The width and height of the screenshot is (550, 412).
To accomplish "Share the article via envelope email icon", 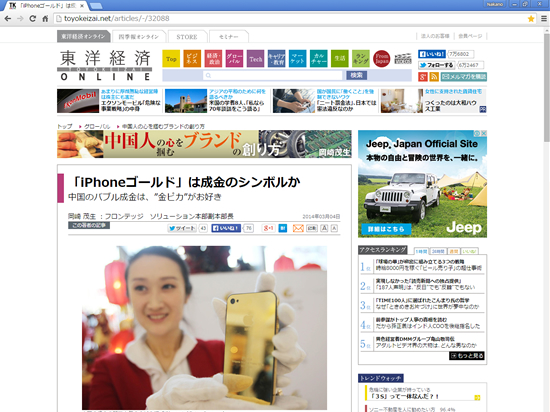I will click(298, 228).
